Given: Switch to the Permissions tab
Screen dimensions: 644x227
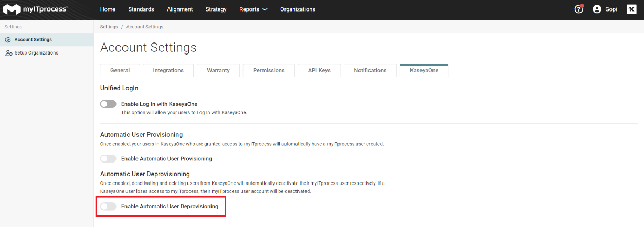Looking at the screenshot, I should tap(269, 70).
